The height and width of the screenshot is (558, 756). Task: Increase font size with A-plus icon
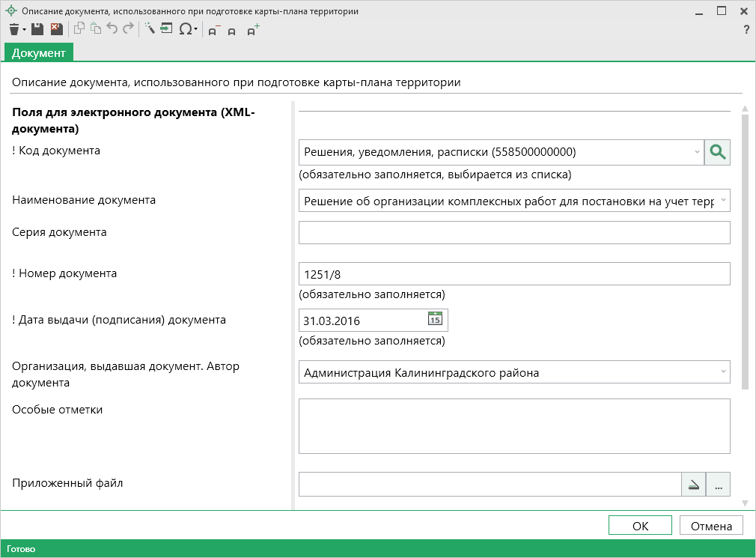tap(253, 30)
